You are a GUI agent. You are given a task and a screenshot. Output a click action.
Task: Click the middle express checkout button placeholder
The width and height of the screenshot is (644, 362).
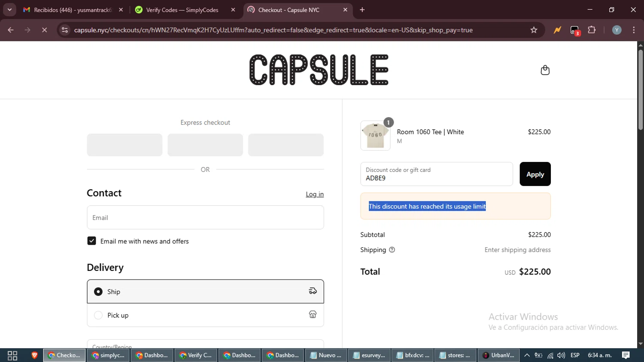coord(205,145)
